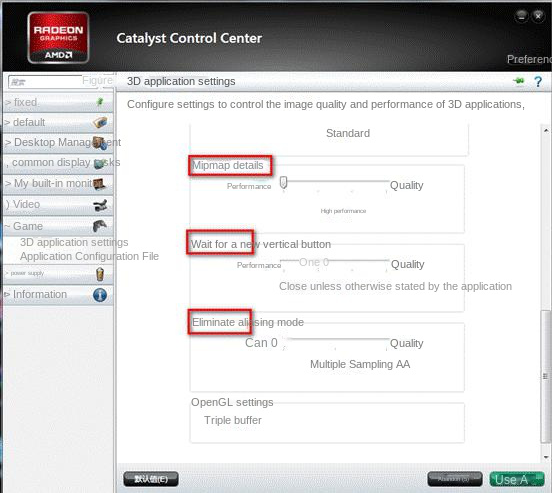552x493 pixels.
Task: Minimize the Catalyst Control Center window
Action: coord(521,16)
